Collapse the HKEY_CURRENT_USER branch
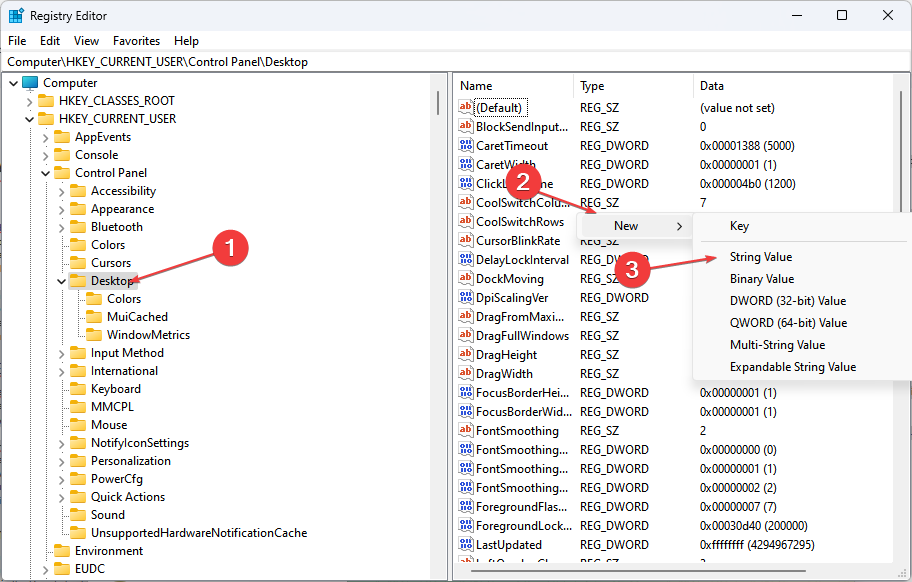 tap(28, 118)
